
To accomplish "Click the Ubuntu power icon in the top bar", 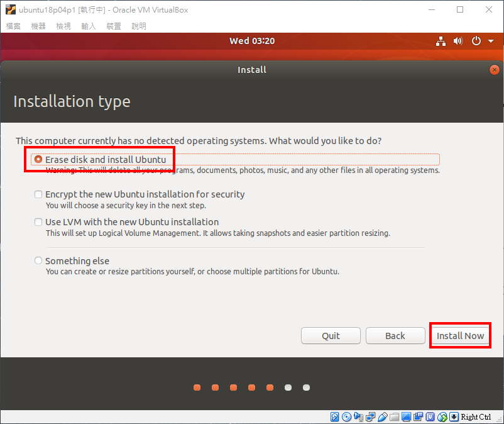I will click(x=476, y=41).
